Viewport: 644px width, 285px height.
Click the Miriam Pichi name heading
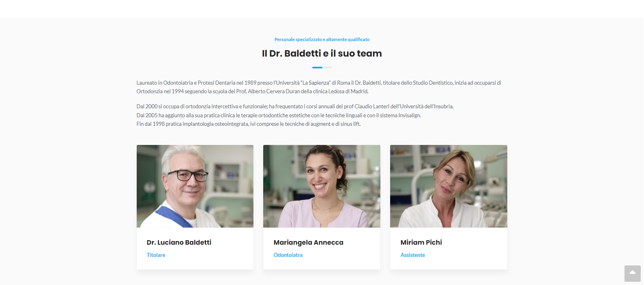click(421, 242)
